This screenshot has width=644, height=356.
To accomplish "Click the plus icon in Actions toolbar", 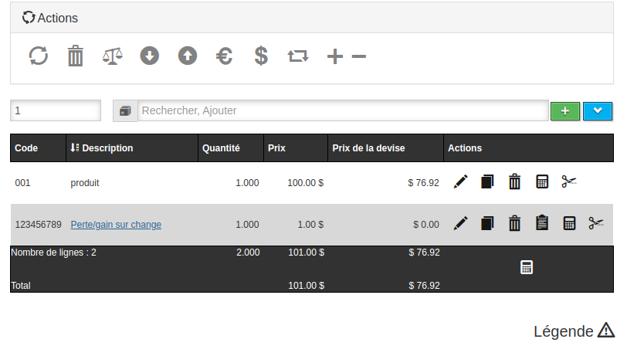I will 334,56.
